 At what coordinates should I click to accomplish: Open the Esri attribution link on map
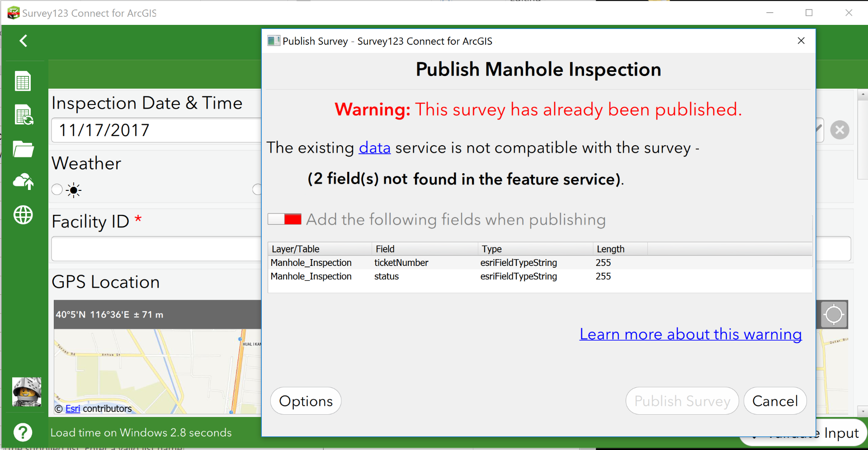tap(73, 409)
